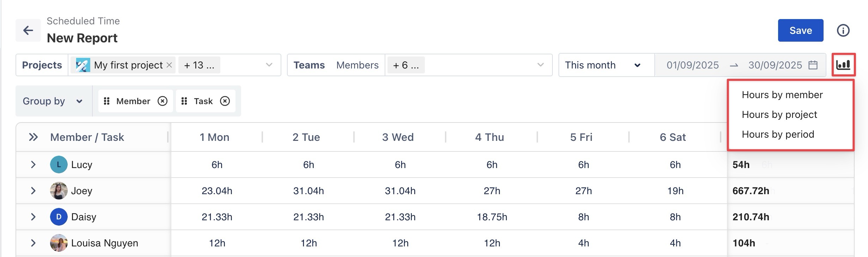Viewport: 868px width, 257px height.
Task: Open the chart view icon
Action: (843, 65)
